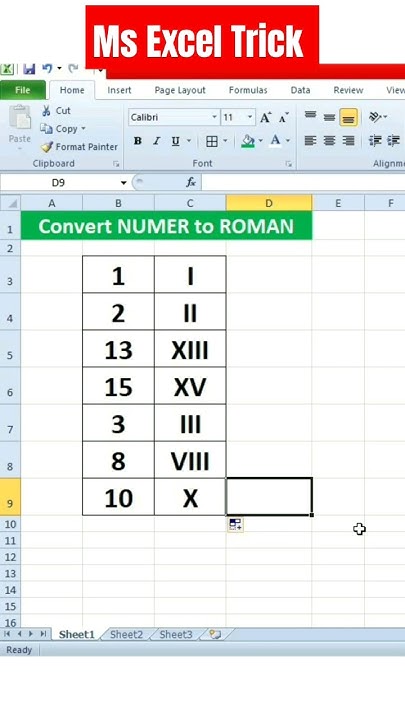
Task: Click Decrease Font Size icon
Action: pyautogui.click(x=284, y=118)
